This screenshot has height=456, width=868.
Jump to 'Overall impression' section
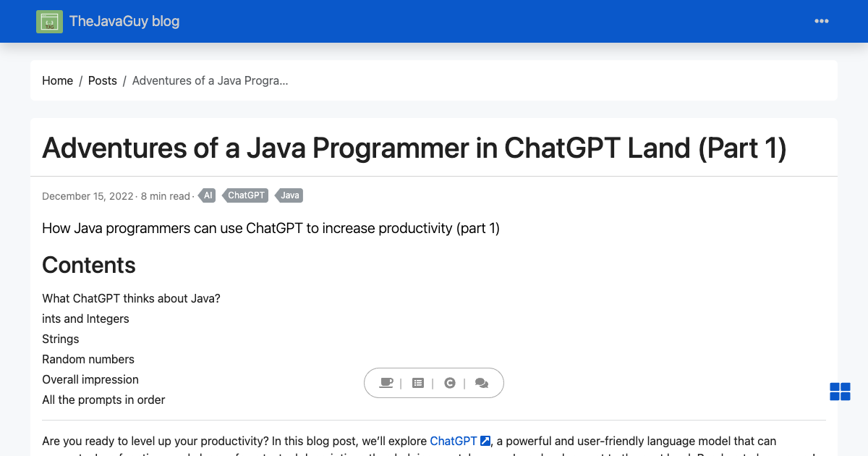pos(90,379)
